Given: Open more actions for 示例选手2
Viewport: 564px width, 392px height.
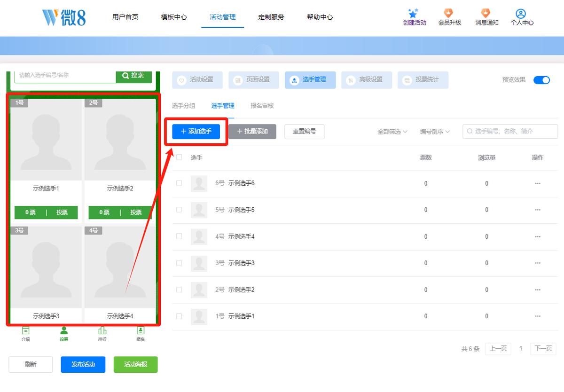Looking at the screenshot, I should (538, 290).
